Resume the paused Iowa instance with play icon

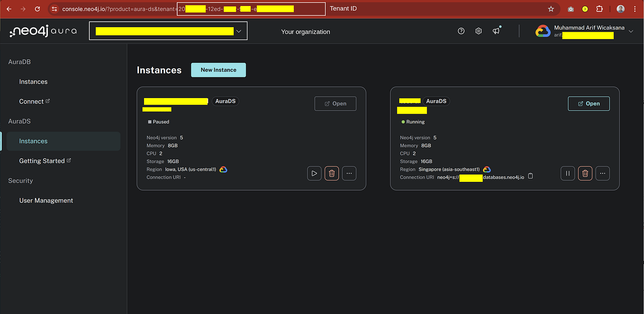click(314, 173)
